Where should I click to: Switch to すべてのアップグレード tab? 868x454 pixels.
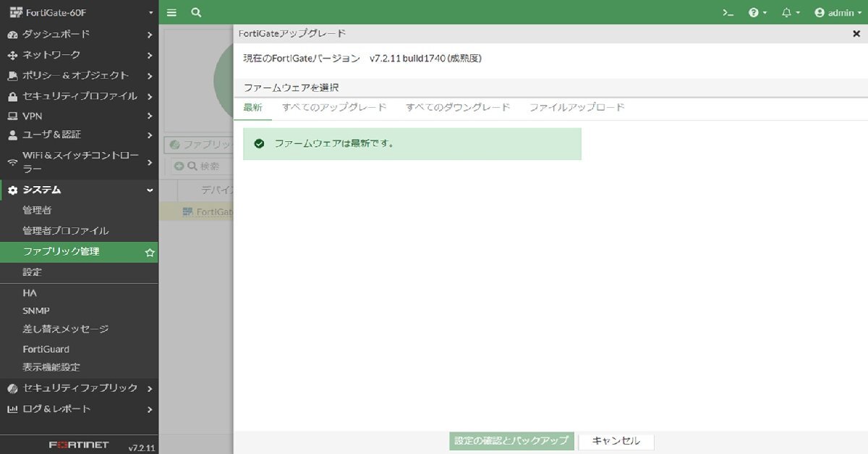334,107
